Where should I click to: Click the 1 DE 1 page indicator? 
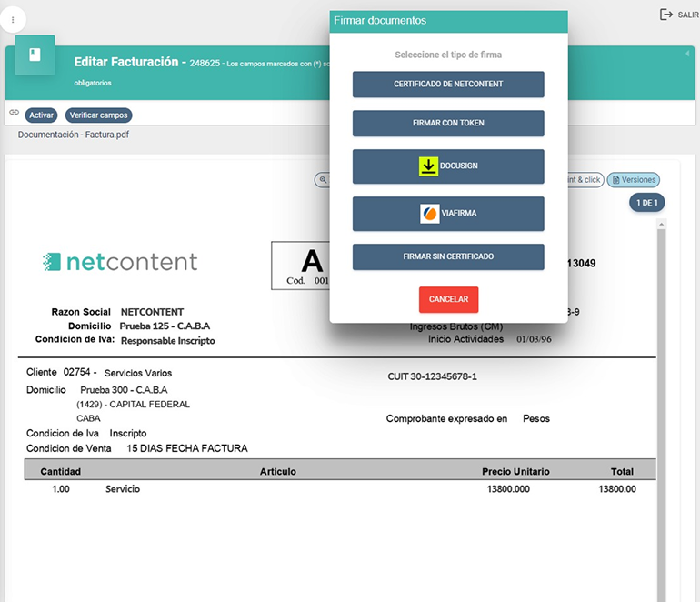646,202
